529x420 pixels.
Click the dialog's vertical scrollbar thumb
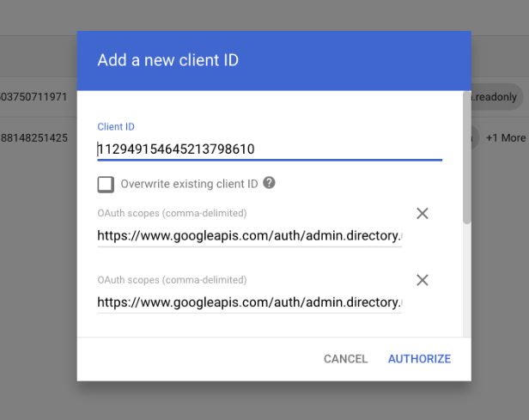pyautogui.click(x=466, y=157)
